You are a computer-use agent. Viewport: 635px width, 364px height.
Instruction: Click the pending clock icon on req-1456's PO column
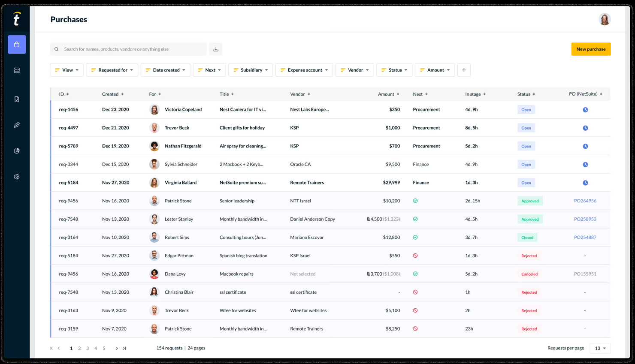tap(585, 109)
